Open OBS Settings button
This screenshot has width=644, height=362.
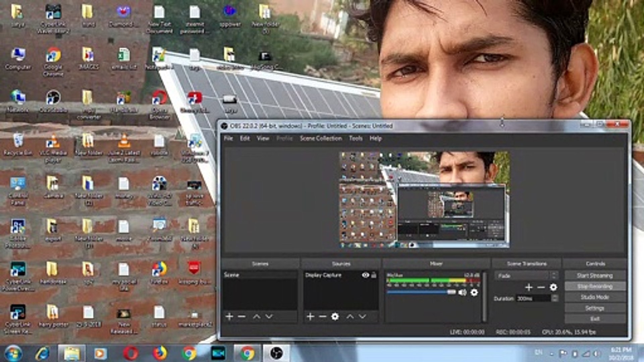pyautogui.click(x=595, y=308)
